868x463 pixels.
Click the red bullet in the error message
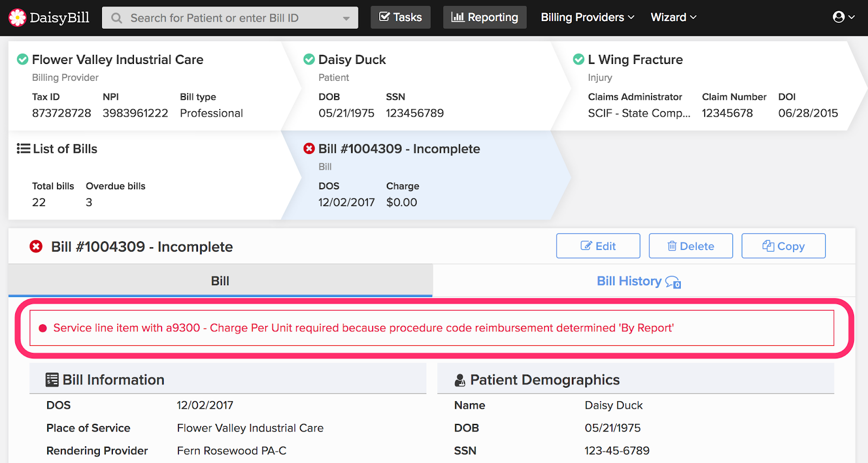43,328
